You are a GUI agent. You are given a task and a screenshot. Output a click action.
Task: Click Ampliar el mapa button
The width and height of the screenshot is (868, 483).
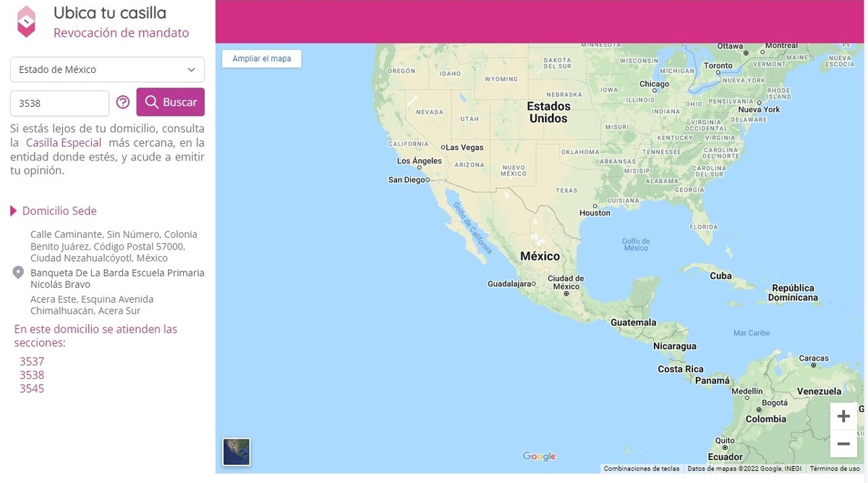click(261, 59)
